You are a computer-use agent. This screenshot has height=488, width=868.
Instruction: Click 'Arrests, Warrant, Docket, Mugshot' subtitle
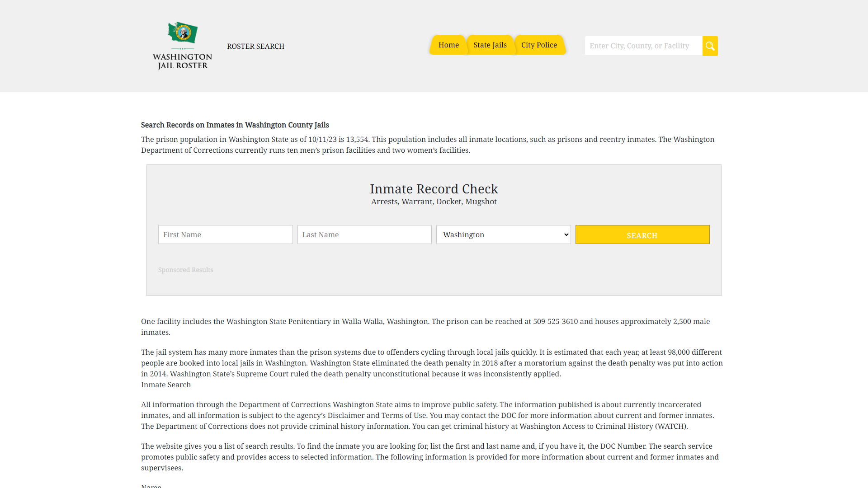click(434, 202)
